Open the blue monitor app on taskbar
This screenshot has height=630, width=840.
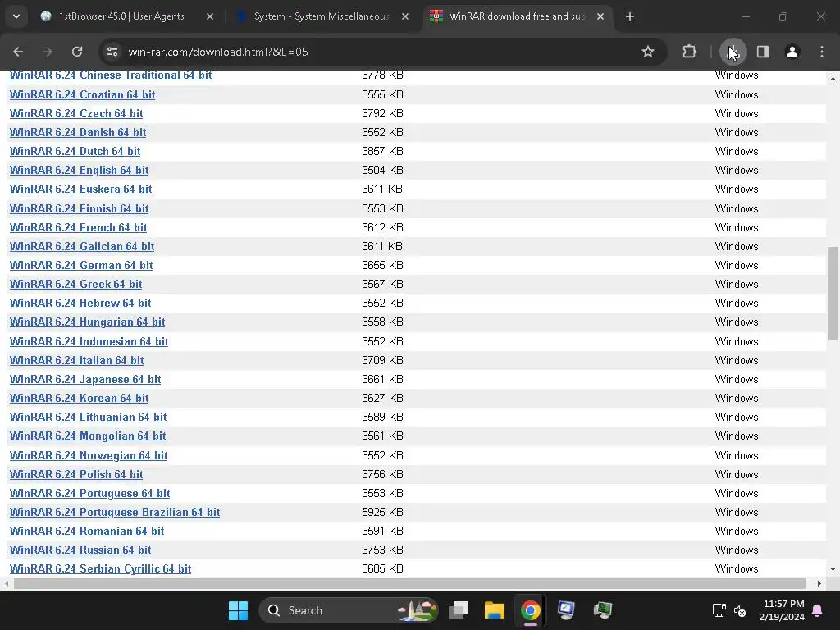[566, 610]
